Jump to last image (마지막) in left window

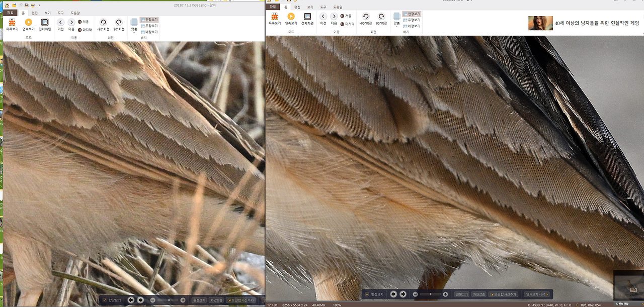tap(85, 30)
